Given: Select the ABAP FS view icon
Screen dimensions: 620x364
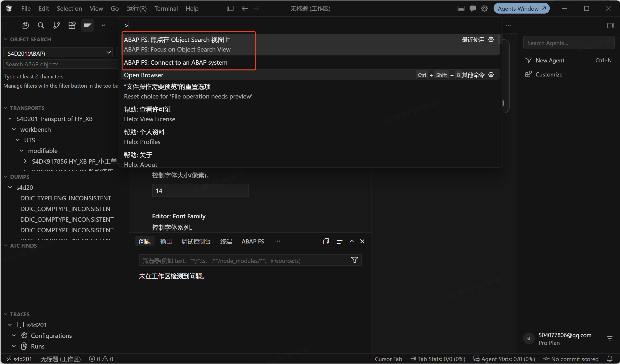Looking at the screenshot, I should (88, 25).
